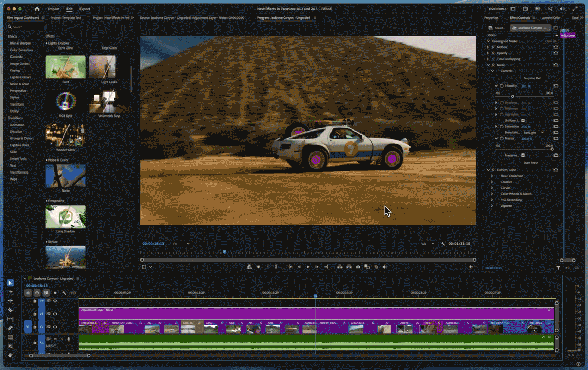
Task: Click the Export Frame camera icon
Action: point(358,267)
